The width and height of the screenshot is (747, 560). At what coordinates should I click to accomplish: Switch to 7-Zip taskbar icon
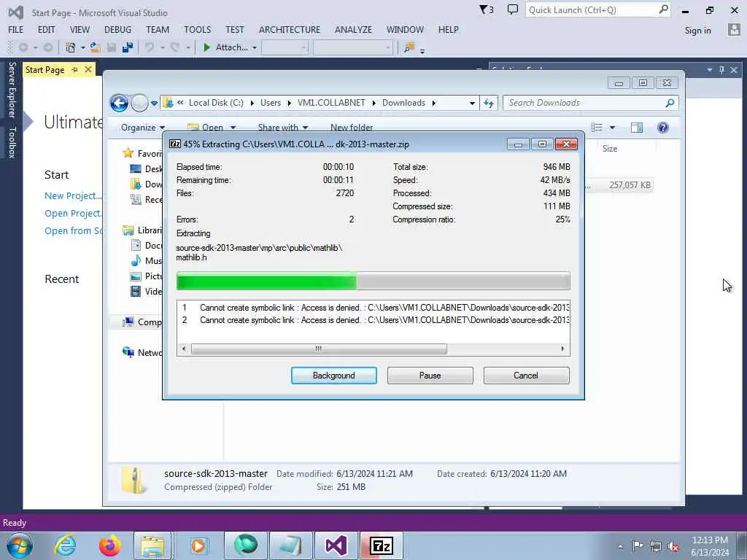(x=381, y=545)
